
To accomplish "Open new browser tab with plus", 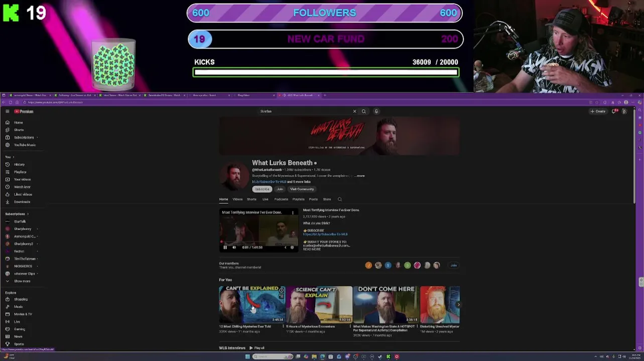I will click(325, 95).
